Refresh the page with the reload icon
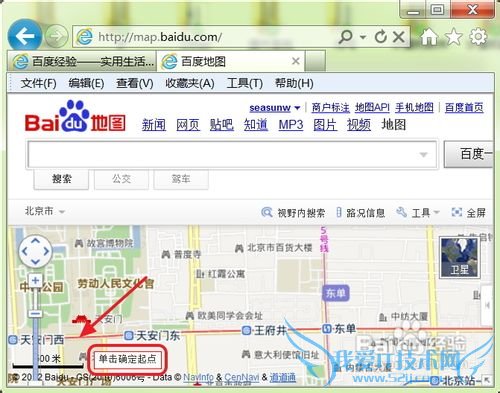The width and height of the screenshot is (500, 393). click(x=381, y=37)
